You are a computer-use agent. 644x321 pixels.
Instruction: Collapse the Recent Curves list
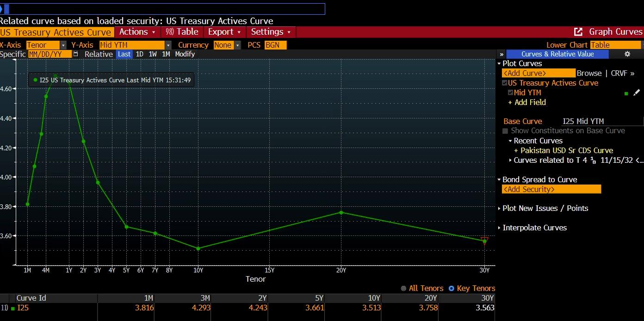(x=510, y=141)
